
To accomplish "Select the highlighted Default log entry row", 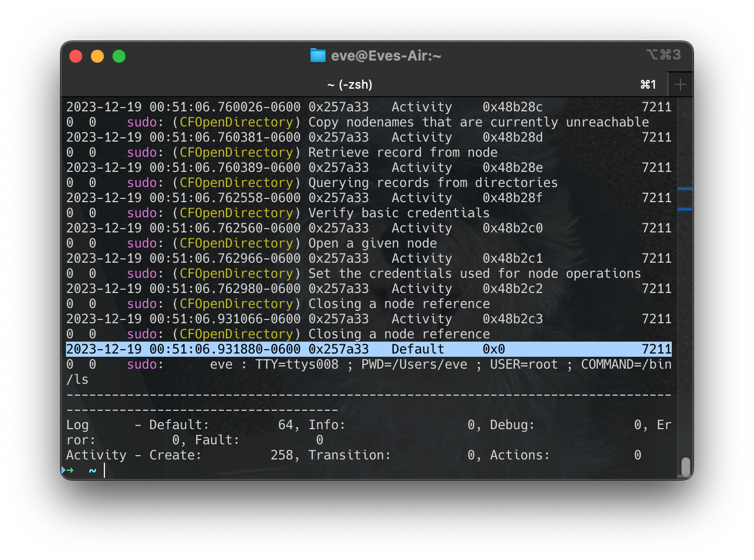I will (368, 349).
